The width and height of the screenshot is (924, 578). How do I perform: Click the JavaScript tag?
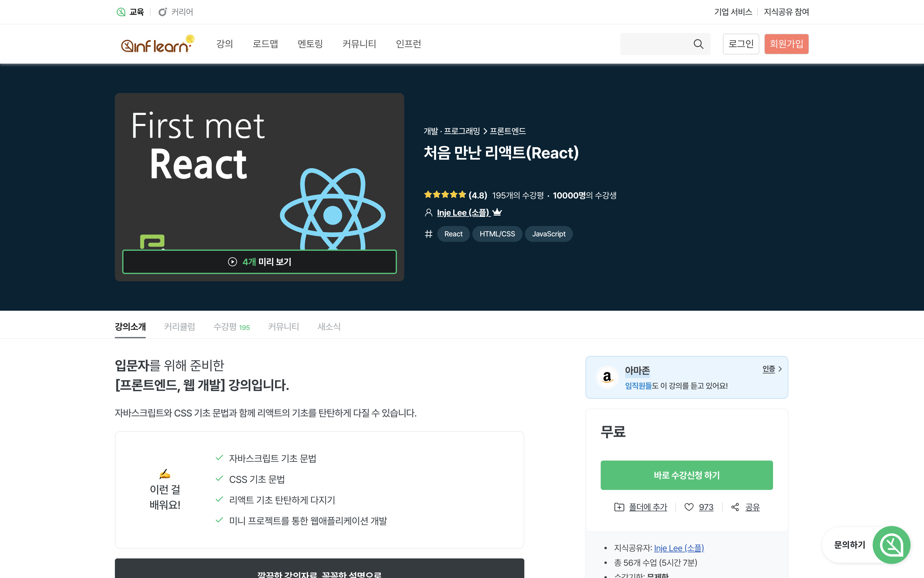tap(549, 234)
